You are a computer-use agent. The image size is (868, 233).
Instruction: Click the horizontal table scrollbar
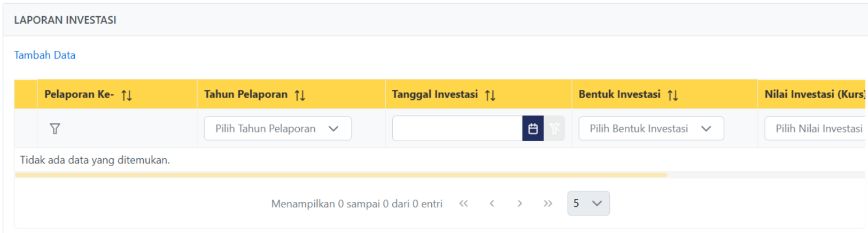[341, 175]
